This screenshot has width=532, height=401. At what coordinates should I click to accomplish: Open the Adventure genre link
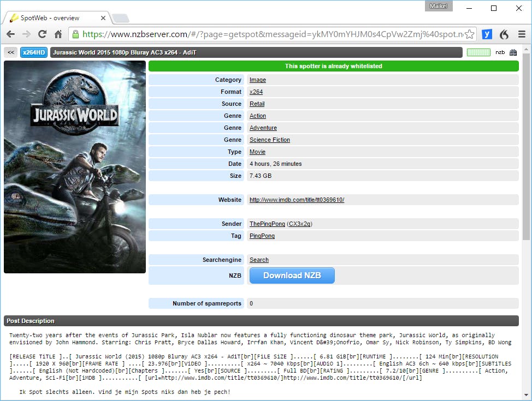pyautogui.click(x=263, y=128)
